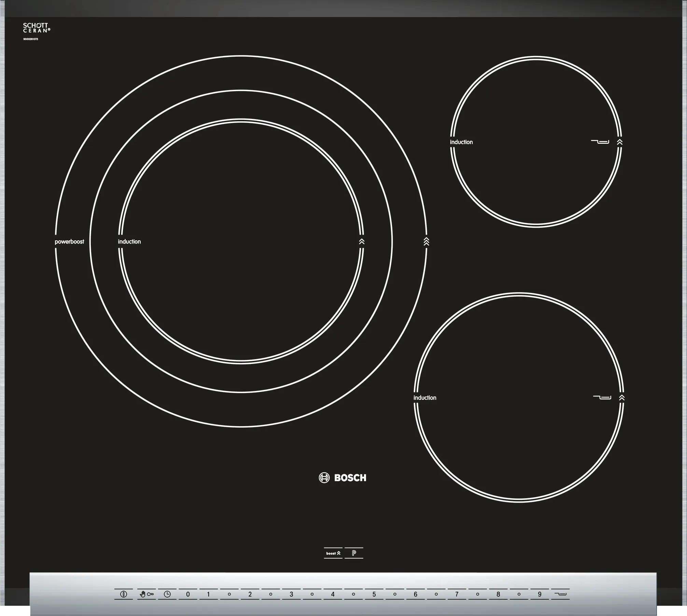Tap the powerboost label on outer ring

[x=69, y=242]
